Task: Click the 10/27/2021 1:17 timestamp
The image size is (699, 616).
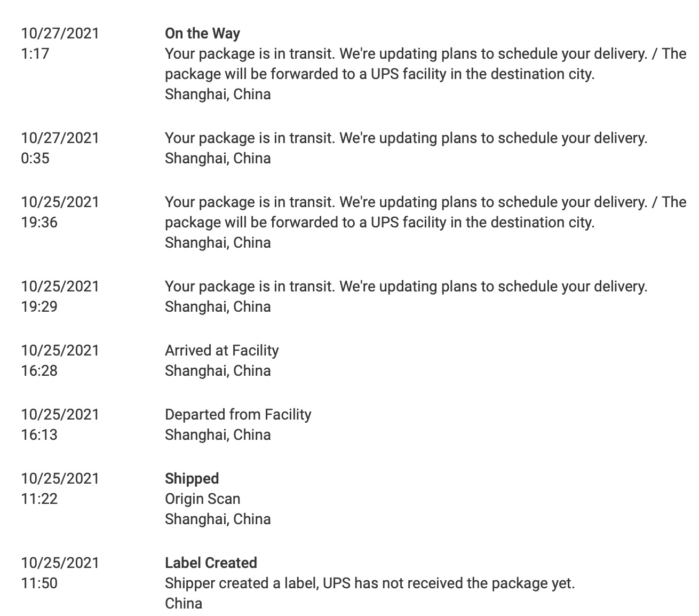Action: coord(60,43)
